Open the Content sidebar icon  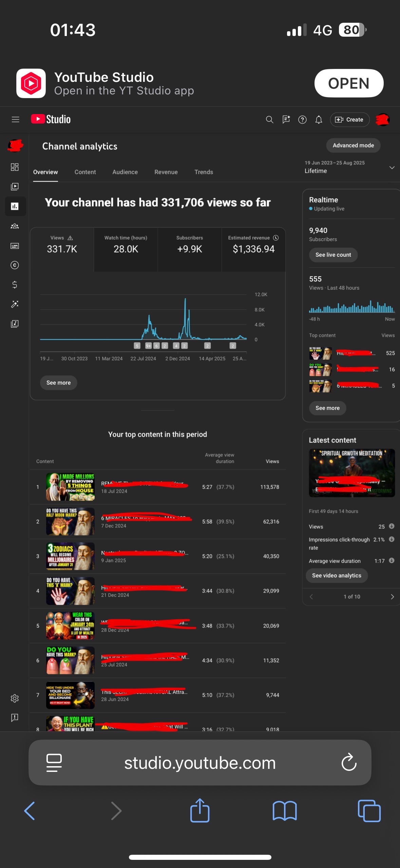click(x=15, y=186)
